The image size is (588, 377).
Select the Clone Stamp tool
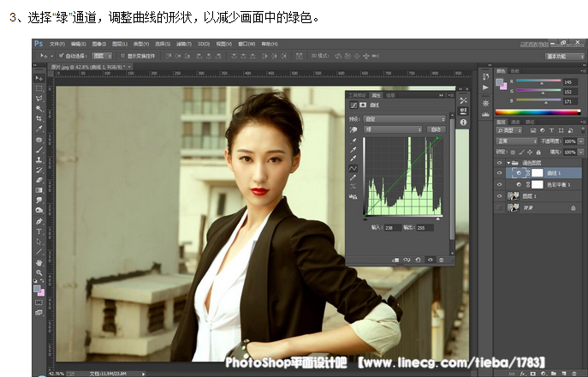point(39,160)
